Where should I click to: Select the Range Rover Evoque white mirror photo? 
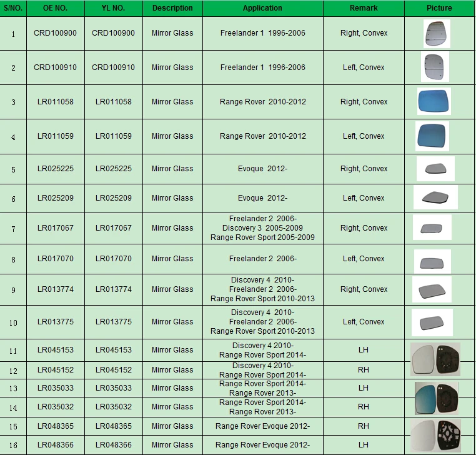point(435,436)
